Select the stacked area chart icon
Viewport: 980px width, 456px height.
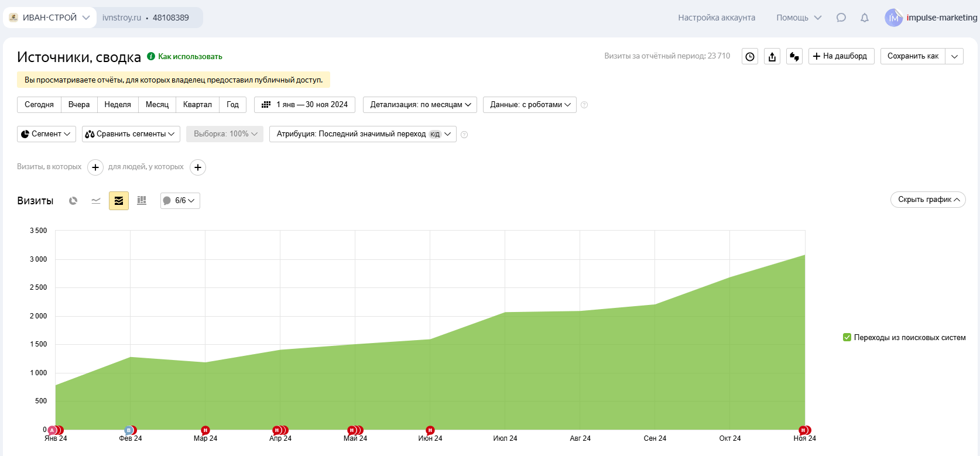119,201
